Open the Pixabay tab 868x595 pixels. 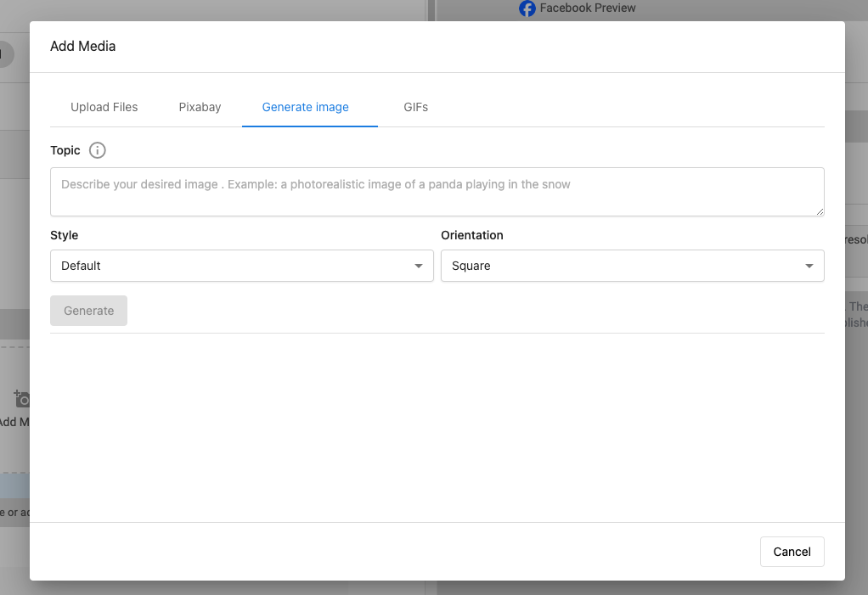tap(200, 107)
